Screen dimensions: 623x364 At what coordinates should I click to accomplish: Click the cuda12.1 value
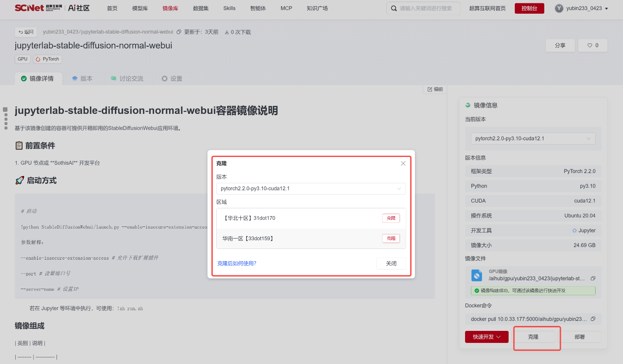click(584, 201)
